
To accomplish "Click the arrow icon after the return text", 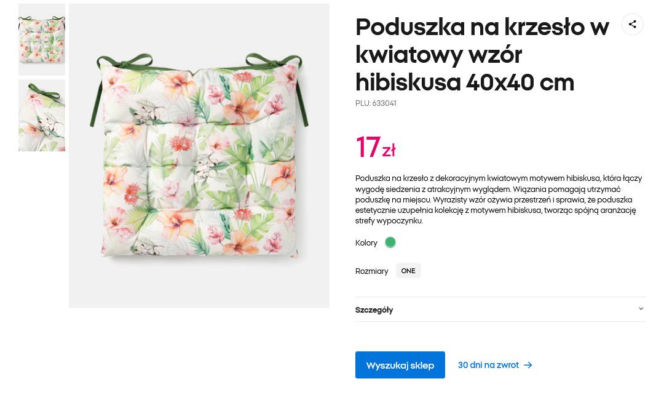I will click(528, 365).
